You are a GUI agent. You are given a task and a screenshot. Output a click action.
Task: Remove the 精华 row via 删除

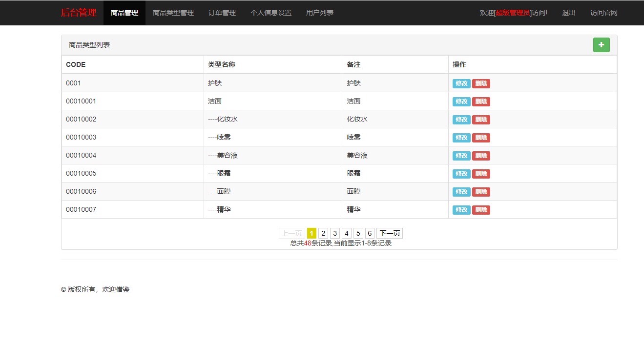(481, 210)
